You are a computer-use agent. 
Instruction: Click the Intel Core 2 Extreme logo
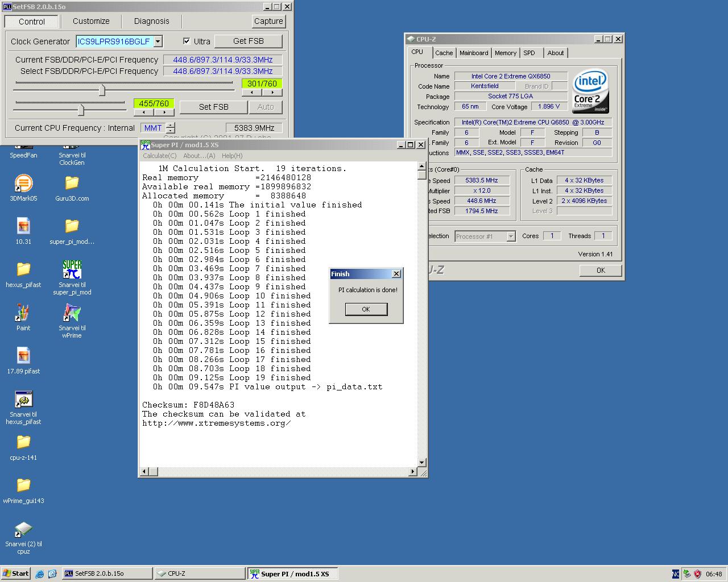pos(590,91)
